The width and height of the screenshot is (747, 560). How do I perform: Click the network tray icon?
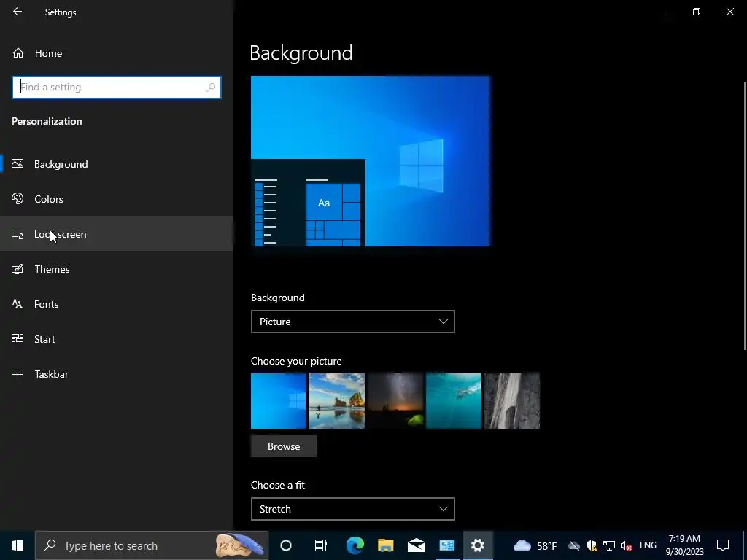609,545
